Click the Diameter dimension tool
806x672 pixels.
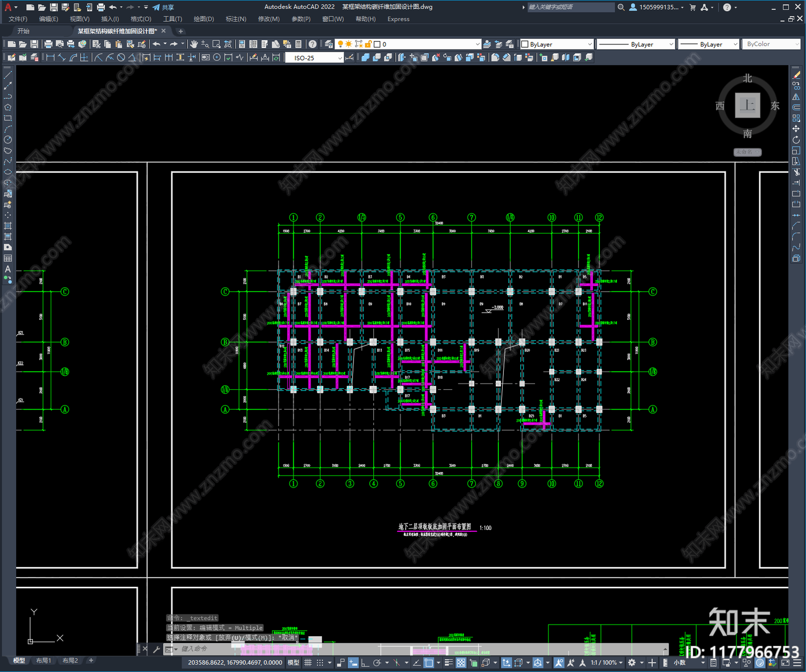121,57
